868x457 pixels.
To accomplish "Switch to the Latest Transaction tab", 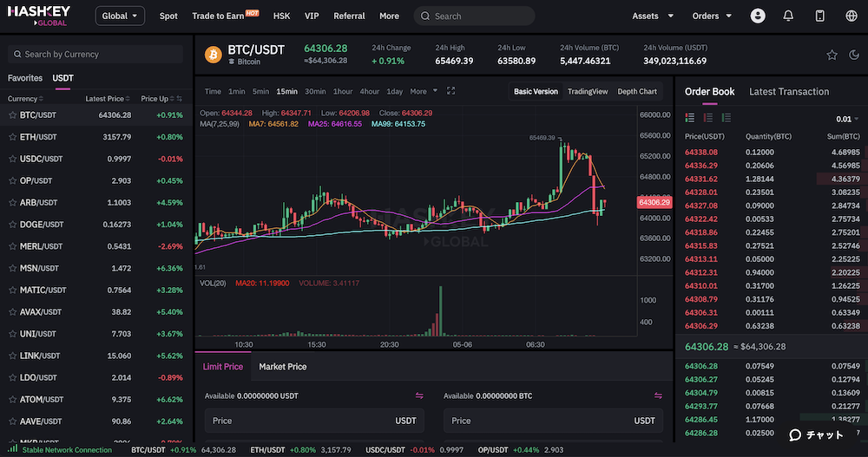I will tap(788, 91).
